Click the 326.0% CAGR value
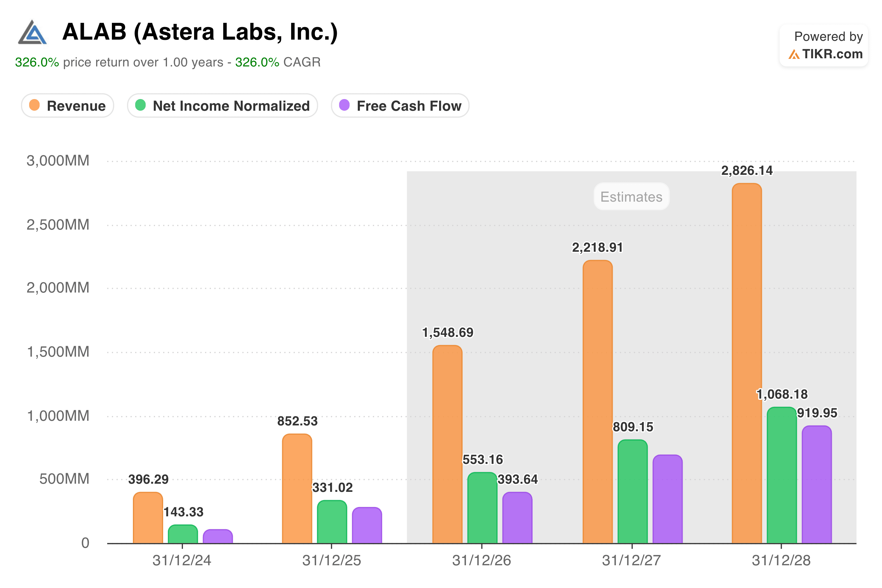Viewport: 882px width, 588px height. coord(257,62)
